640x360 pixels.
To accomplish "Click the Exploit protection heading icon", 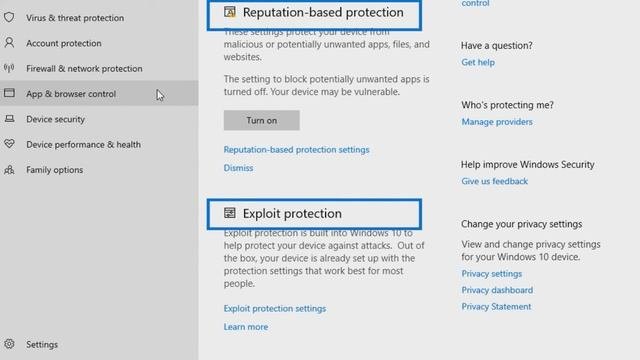I will (x=230, y=213).
